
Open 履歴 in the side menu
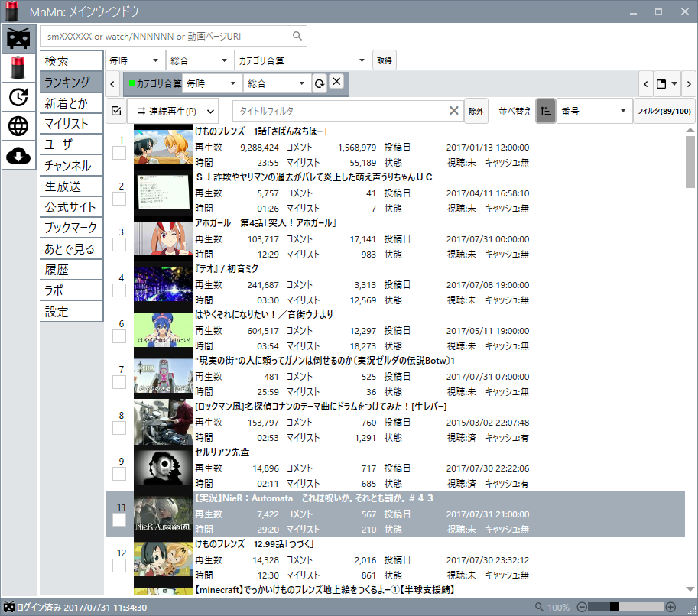coord(71,270)
